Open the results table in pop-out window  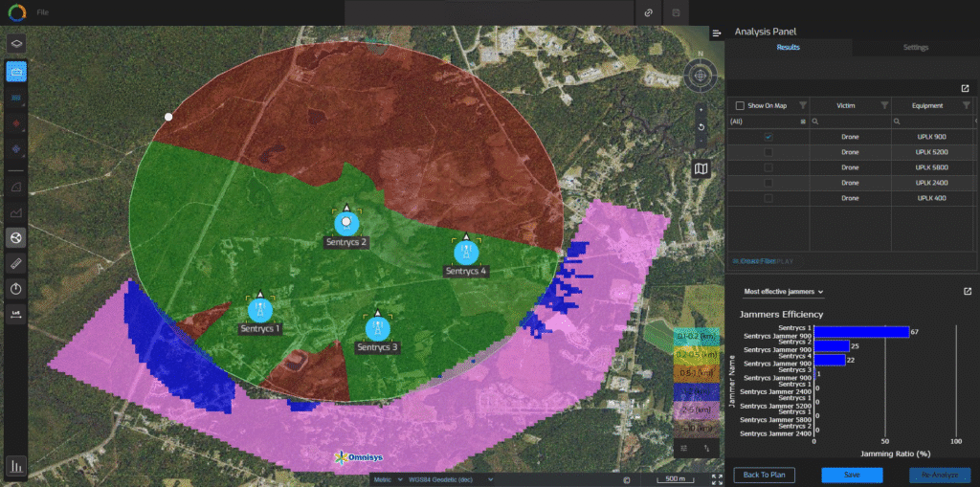pyautogui.click(x=965, y=88)
